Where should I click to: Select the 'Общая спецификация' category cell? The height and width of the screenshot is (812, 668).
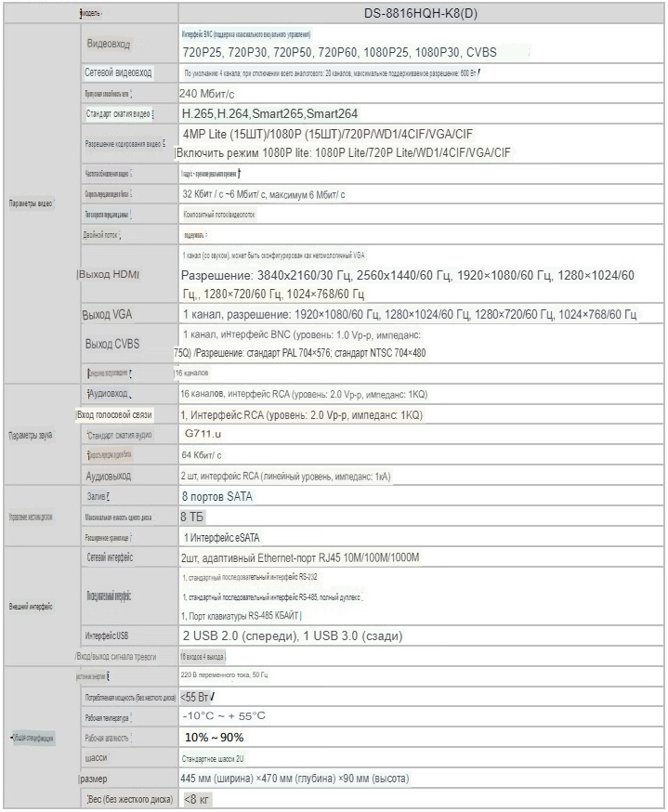click(33, 738)
